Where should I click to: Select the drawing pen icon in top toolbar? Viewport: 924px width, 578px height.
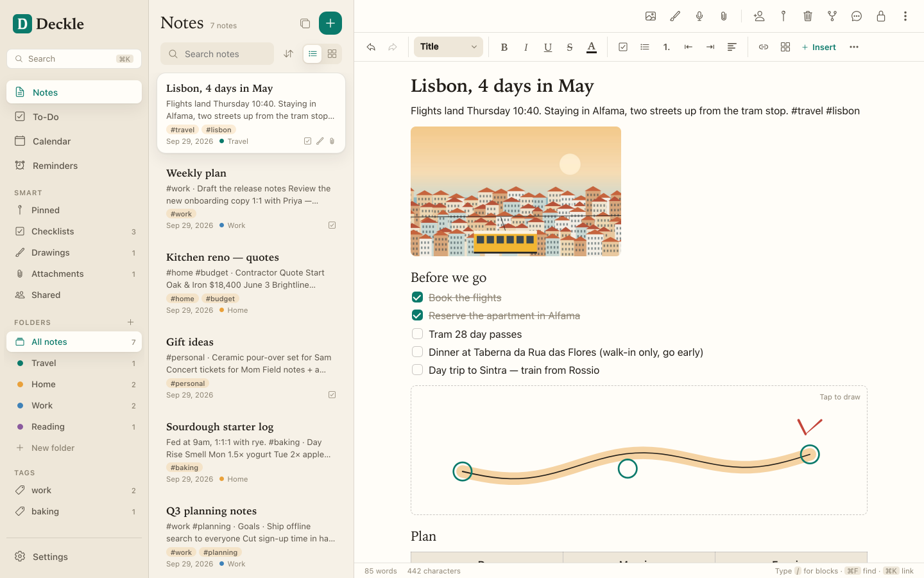(675, 17)
